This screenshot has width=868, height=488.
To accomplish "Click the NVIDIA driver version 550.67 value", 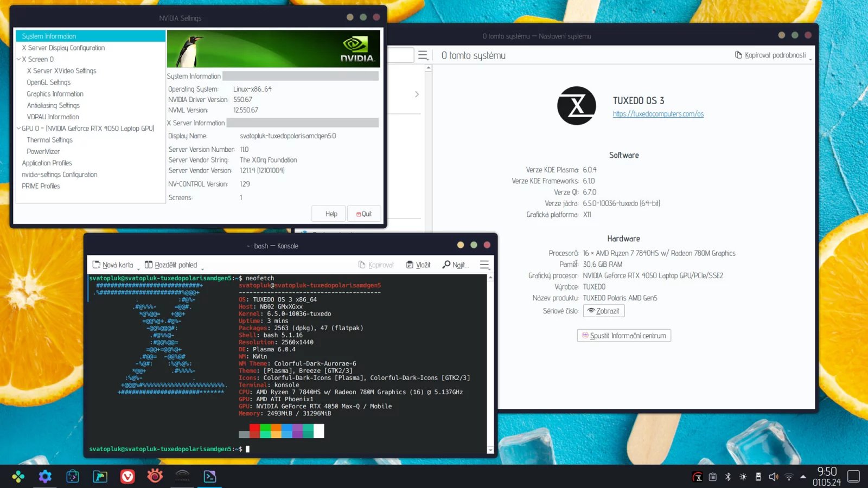I will (242, 100).
